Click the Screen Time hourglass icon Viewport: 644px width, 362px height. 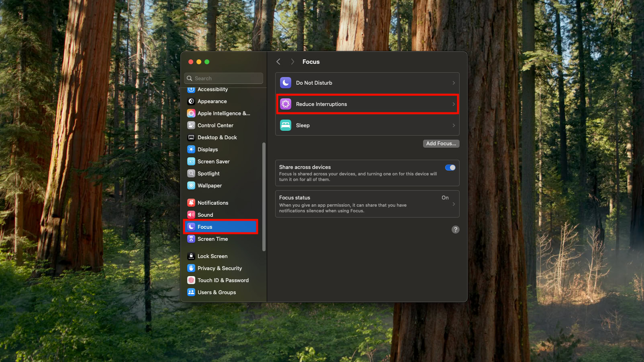pos(191,239)
